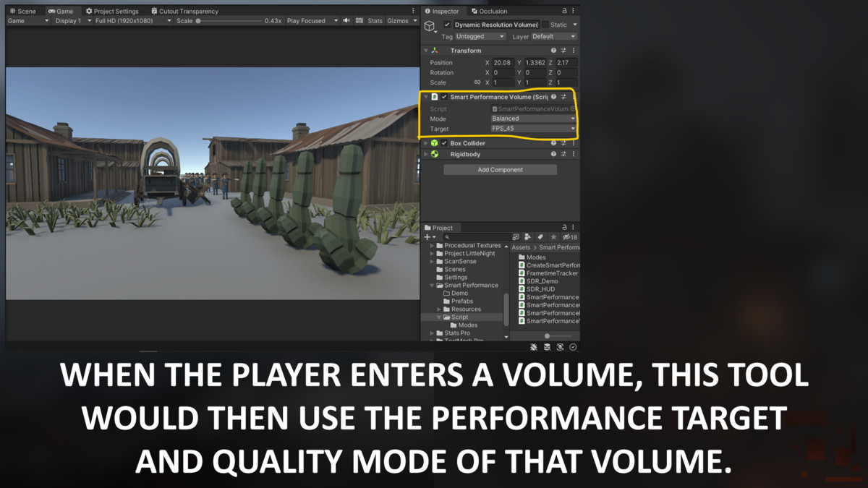Open the Cutout Transparency tab

click(x=184, y=12)
